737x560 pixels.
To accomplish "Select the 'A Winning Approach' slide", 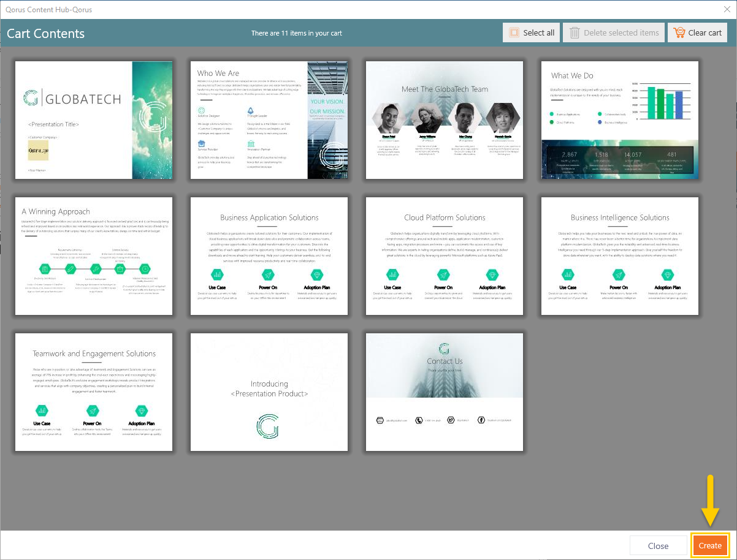I will (x=93, y=256).
